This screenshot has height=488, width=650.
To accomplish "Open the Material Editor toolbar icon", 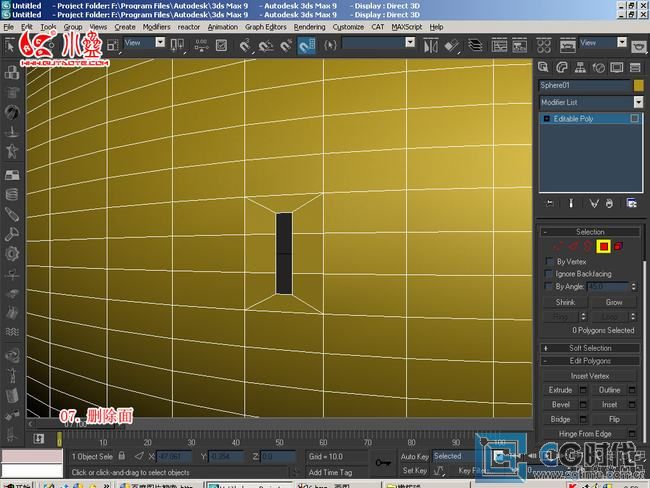I will point(543,45).
